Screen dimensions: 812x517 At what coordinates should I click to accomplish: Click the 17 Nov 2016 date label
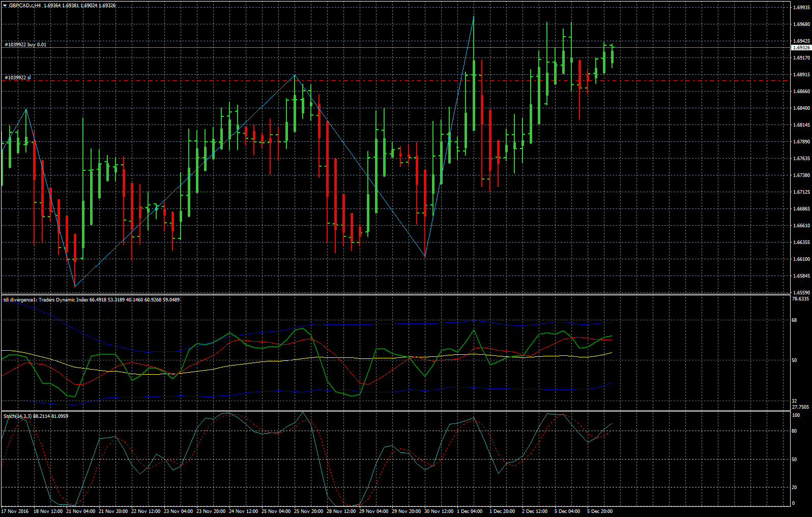coord(15,511)
